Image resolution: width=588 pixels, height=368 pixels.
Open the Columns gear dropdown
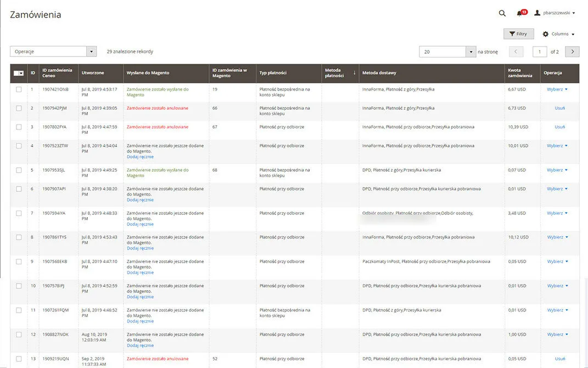tap(558, 33)
